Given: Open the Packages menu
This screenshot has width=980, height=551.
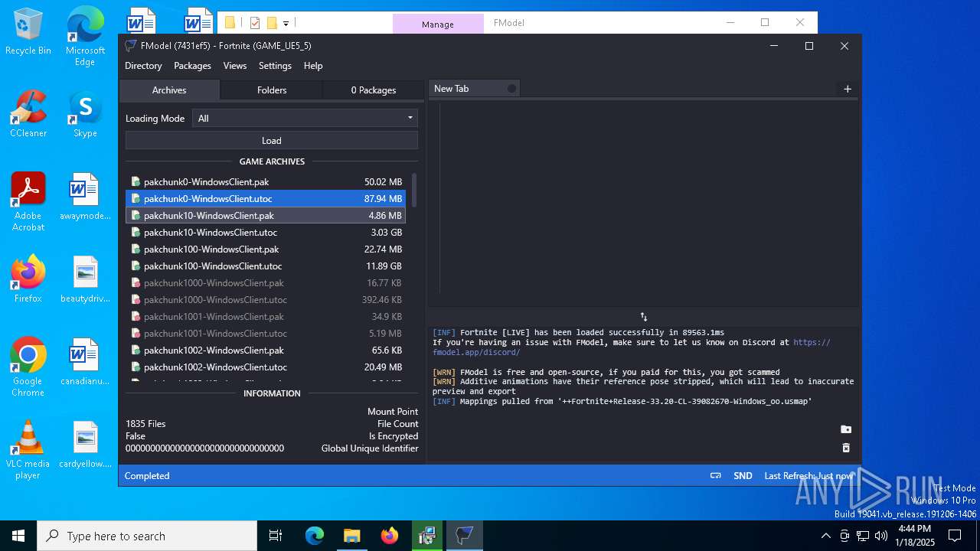Looking at the screenshot, I should click(192, 66).
